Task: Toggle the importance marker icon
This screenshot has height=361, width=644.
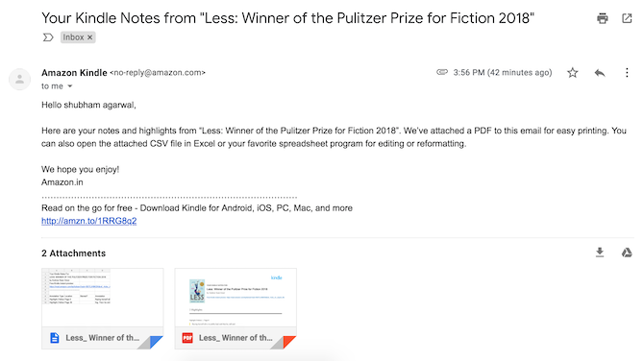Action: point(48,37)
